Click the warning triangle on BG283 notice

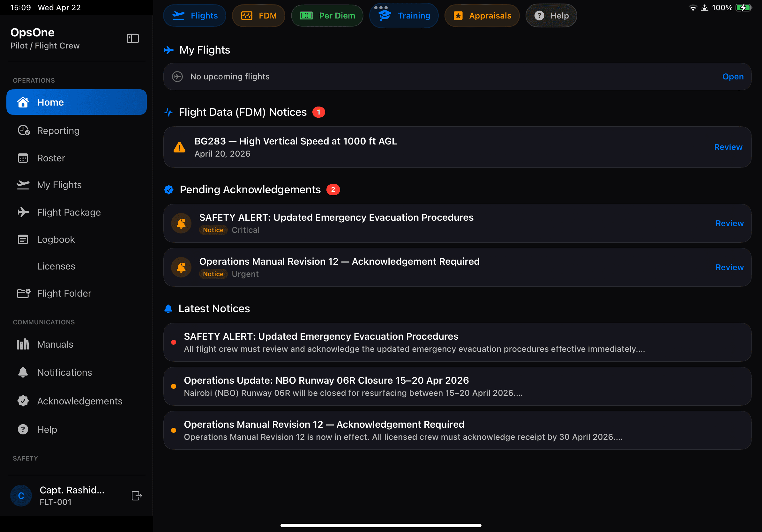pyautogui.click(x=180, y=147)
